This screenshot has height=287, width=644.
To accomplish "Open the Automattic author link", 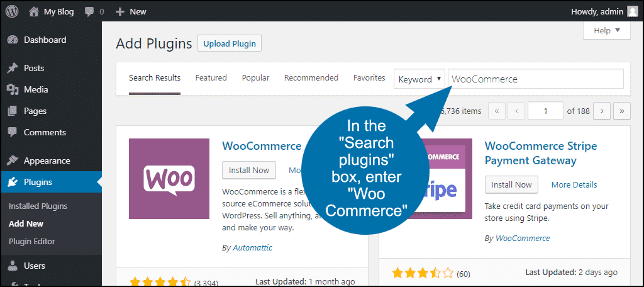I will pyautogui.click(x=253, y=248).
